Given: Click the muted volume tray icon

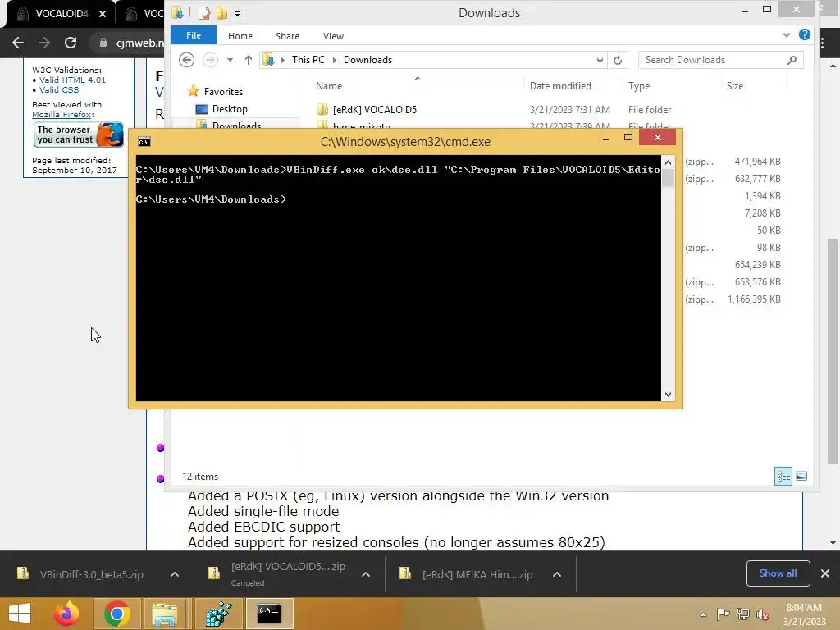Looking at the screenshot, I should click(763, 614).
